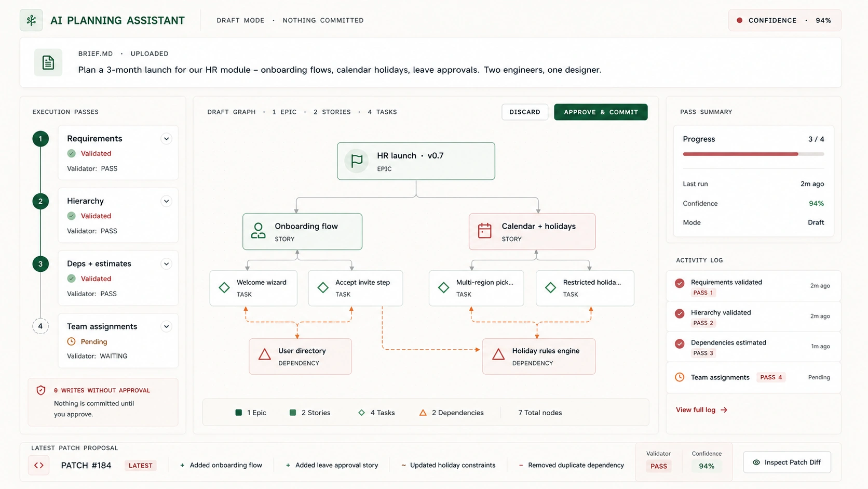Viewport: 868px width, 489px height.
Task: Click the AI Planning Assistant logo icon
Action: [31, 20]
